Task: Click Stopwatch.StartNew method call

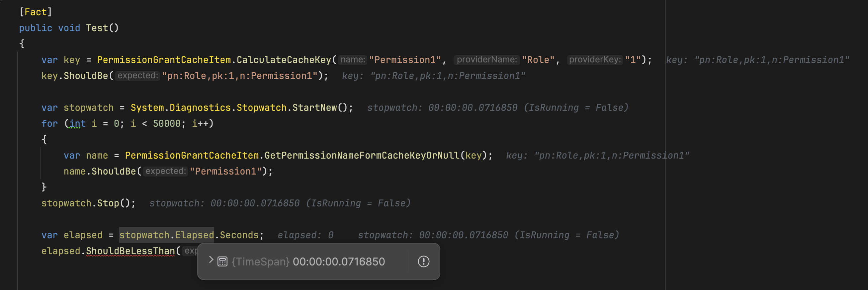Action: 292,108
